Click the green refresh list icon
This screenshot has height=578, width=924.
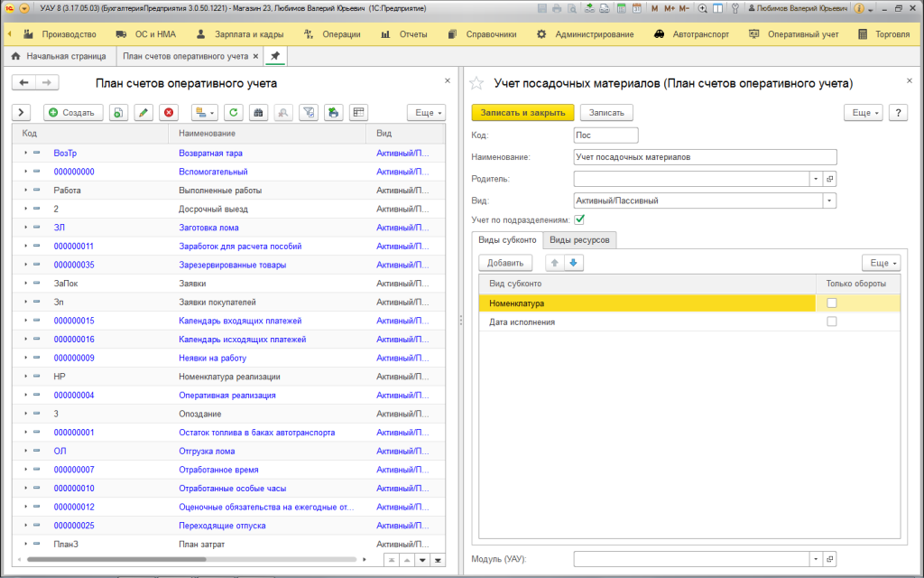tap(234, 113)
